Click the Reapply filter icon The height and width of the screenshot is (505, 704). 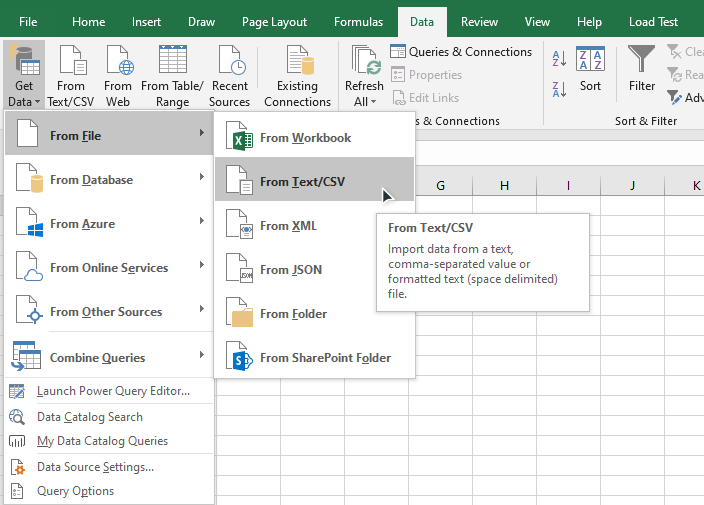click(x=674, y=75)
